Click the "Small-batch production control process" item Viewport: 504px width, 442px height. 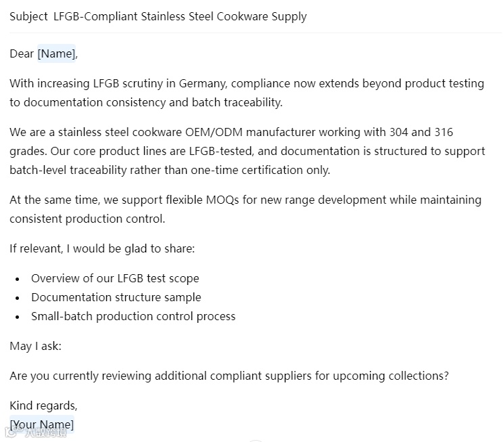tap(133, 316)
